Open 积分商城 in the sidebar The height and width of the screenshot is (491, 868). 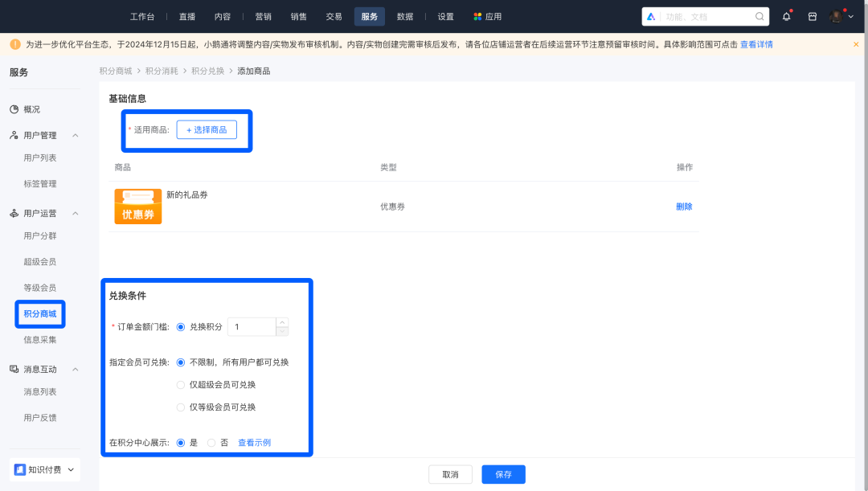point(40,314)
